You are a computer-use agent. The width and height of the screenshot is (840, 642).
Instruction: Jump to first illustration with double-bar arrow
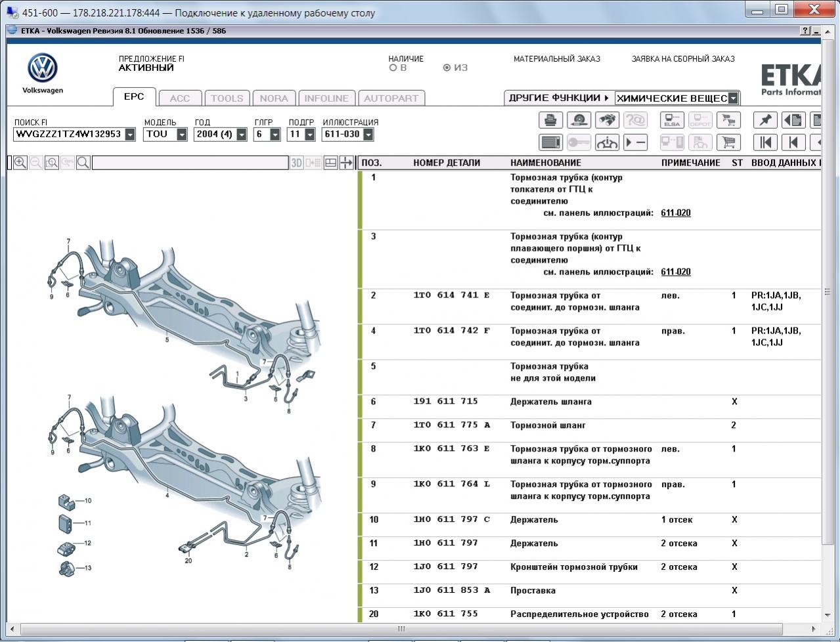[x=765, y=142]
